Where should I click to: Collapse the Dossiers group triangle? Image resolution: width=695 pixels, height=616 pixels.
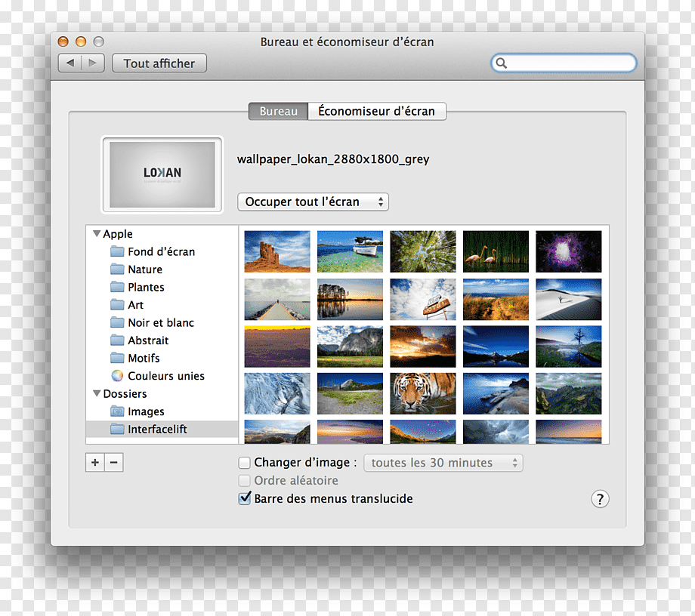click(x=97, y=393)
